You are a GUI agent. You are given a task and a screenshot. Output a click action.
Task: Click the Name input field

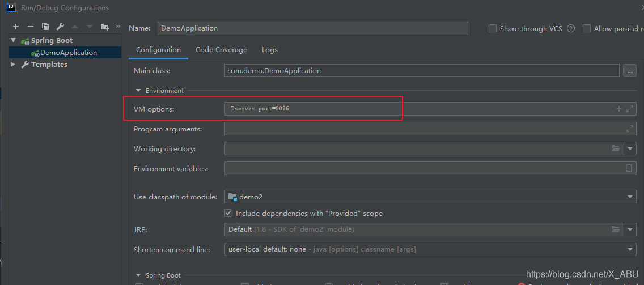[313, 28]
